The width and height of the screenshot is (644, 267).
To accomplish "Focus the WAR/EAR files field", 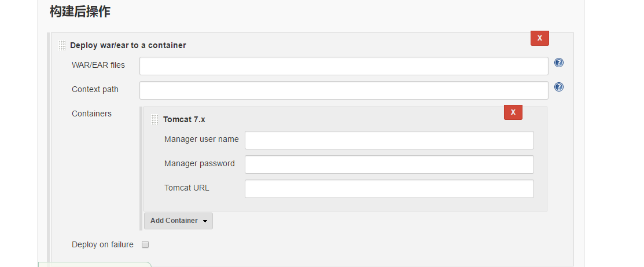I will [x=344, y=66].
